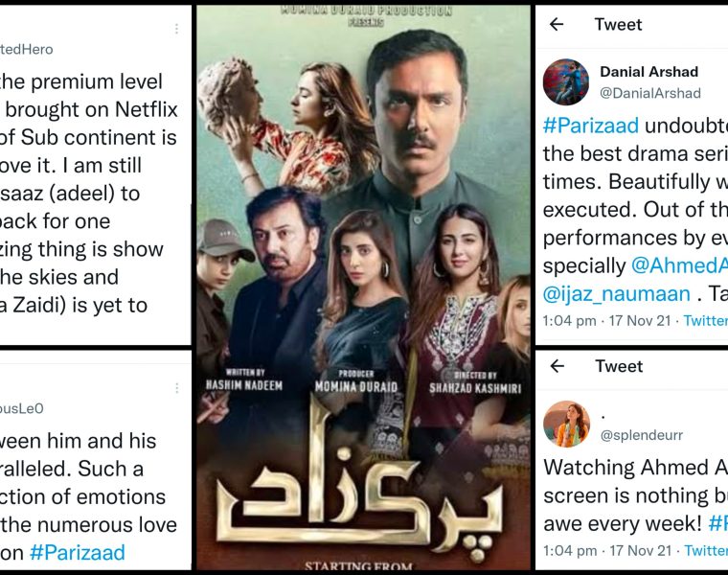Go back using arrow beside top Tweet header
728x575 pixels.
pyautogui.click(x=557, y=25)
